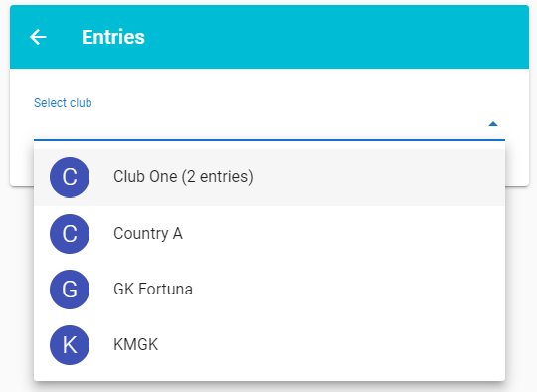Click the Select club label
537x392 pixels.
click(63, 103)
